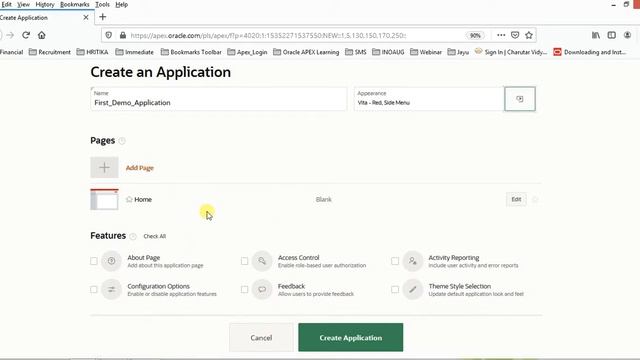Click the Add Page link
The height and width of the screenshot is (360, 640).
[140, 168]
